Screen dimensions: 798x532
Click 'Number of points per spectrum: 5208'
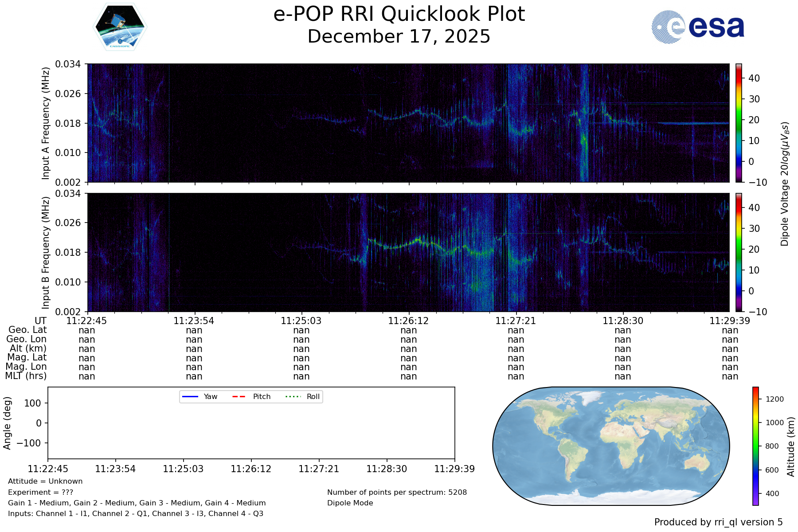[x=397, y=492]
